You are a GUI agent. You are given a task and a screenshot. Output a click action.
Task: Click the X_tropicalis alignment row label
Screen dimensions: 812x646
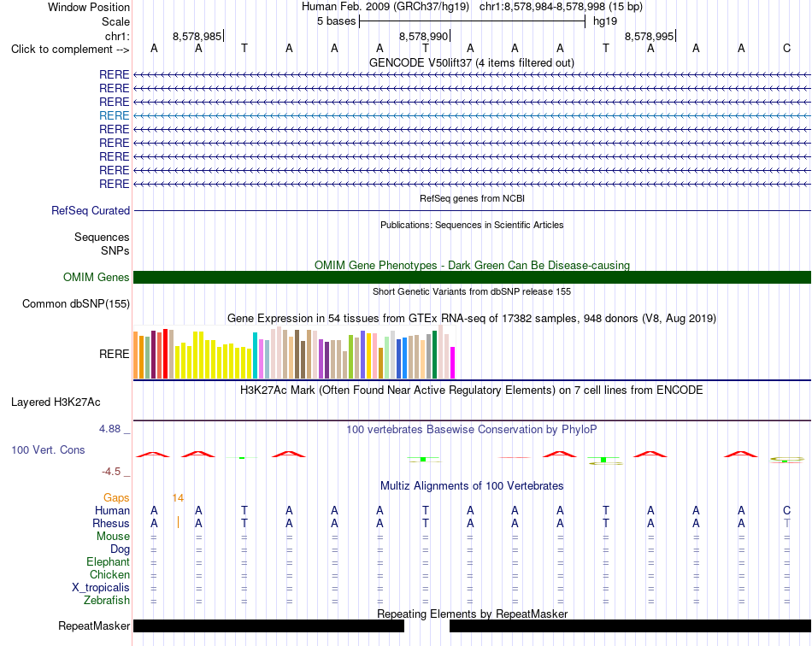coord(101,588)
